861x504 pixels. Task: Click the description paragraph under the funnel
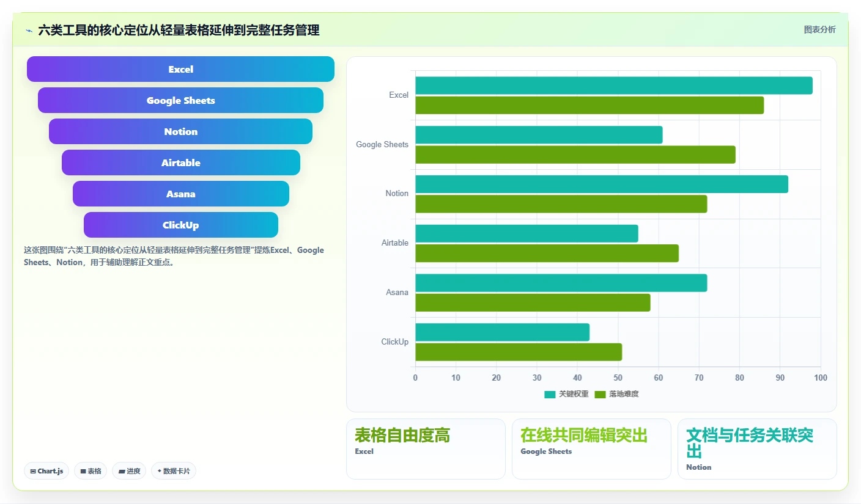pyautogui.click(x=174, y=256)
